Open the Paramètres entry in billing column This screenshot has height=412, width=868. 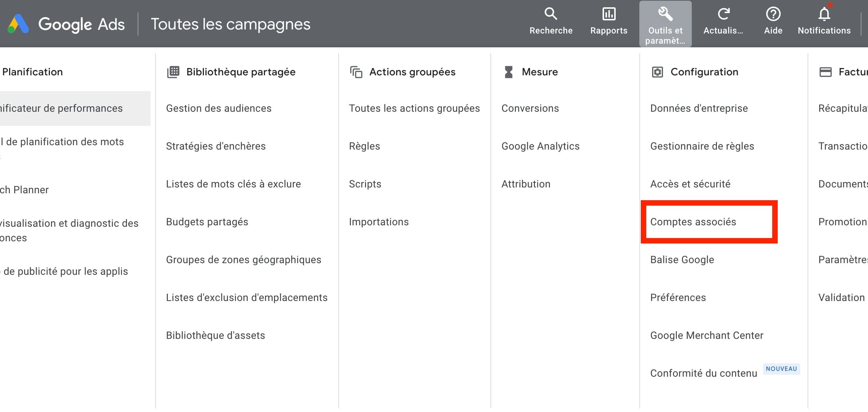click(x=843, y=260)
